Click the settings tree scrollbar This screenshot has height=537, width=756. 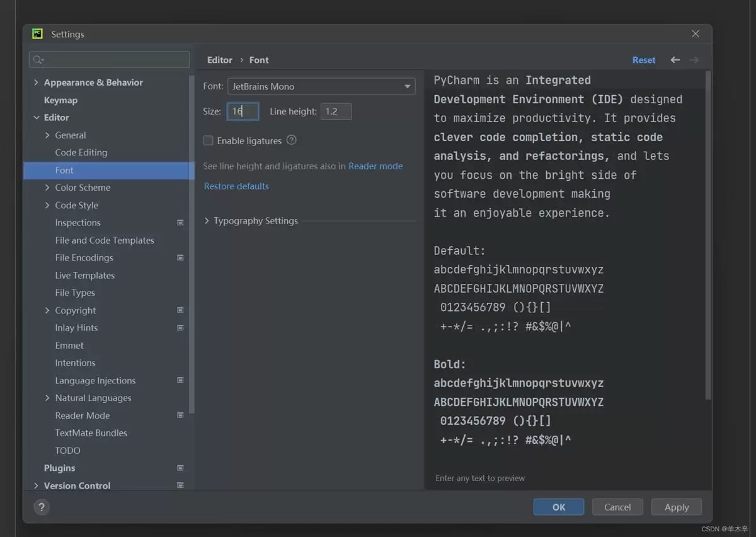[x=192, y=246]
